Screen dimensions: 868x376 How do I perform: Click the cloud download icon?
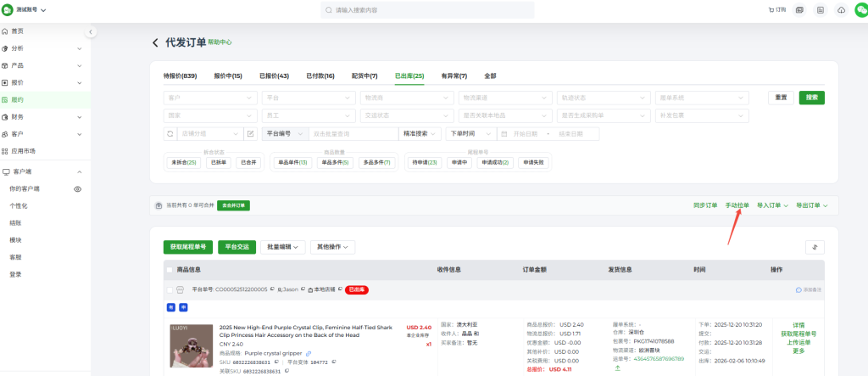(x=841, y=10)
